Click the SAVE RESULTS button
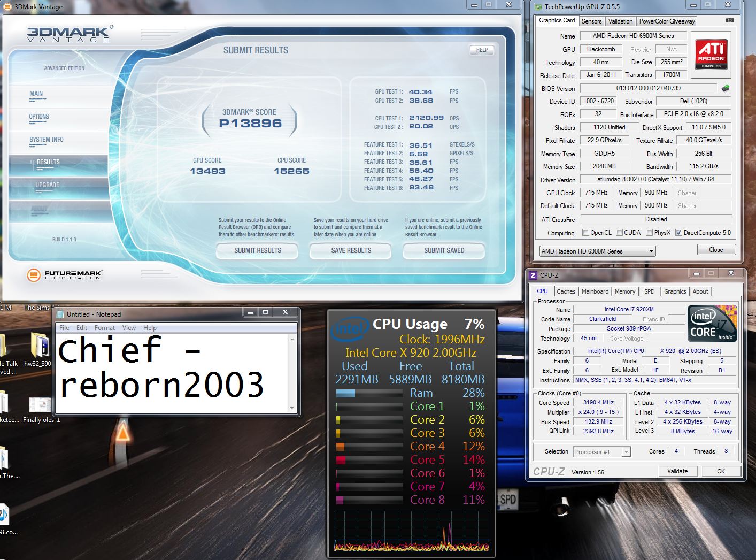Screen dimensions: 756x560 [351, 250]
